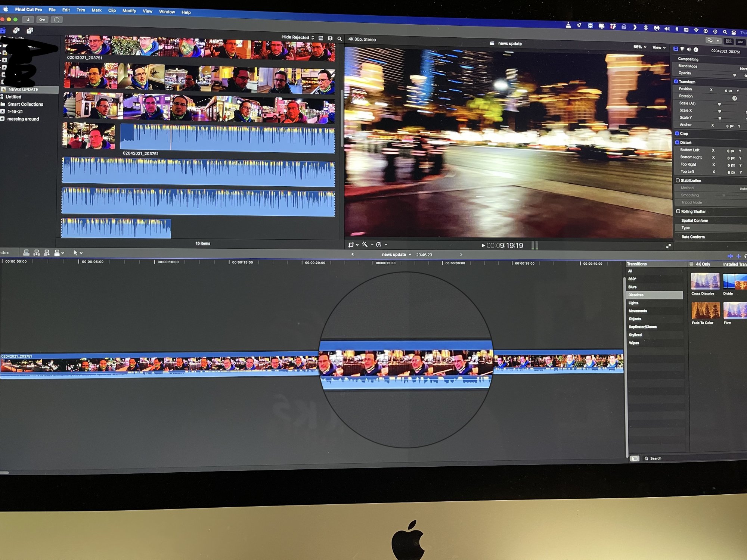
Task: Enable the Stabilization checkbox
Action: [x=678, y=180]
